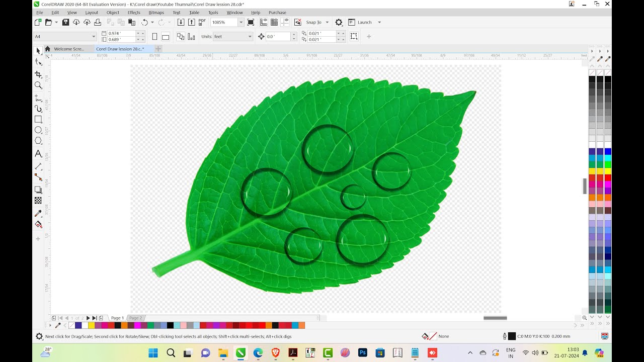This screenshot has height=362, width=644.
Task: Select the Artistic Media tool
Action: click(x=38, y=109)
